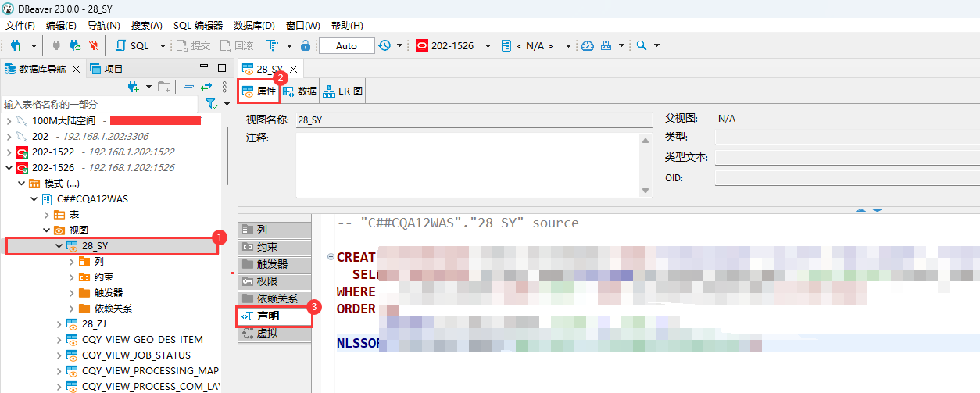Close the 数据库导航 panel tab
This screenshot has width=980, height=393.
(x=77, y=69)
